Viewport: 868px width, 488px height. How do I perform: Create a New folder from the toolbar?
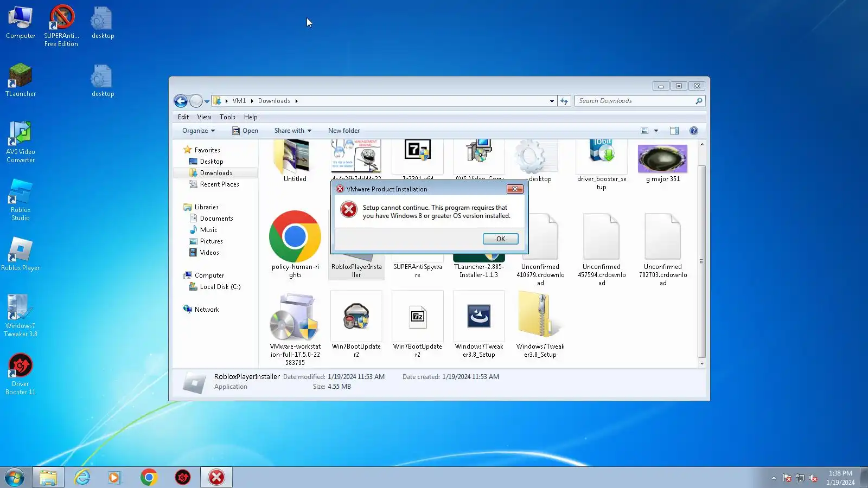tap(344, 131)
